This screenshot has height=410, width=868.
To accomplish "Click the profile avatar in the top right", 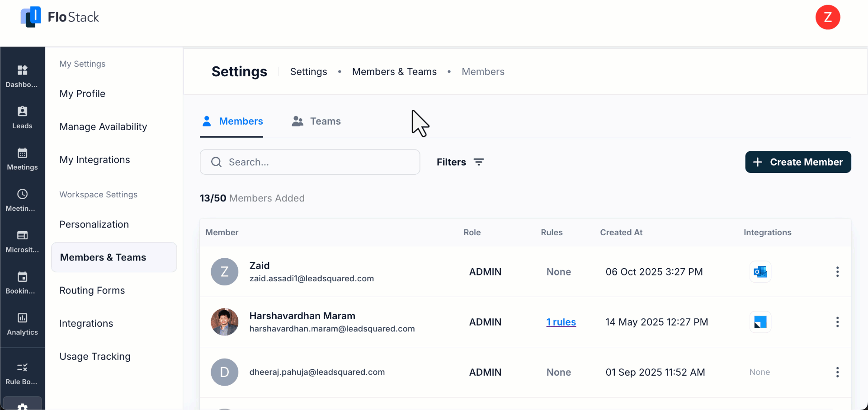I will [x=828, y=17].
